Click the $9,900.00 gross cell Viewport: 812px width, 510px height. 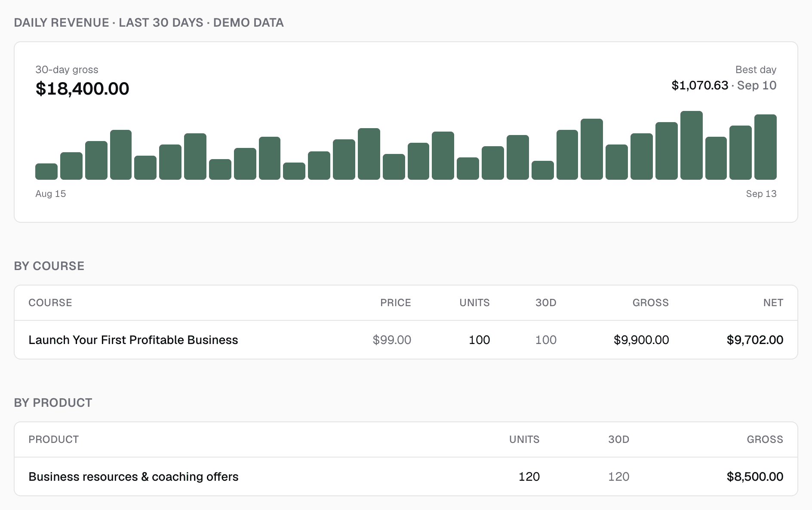point(641,340)
